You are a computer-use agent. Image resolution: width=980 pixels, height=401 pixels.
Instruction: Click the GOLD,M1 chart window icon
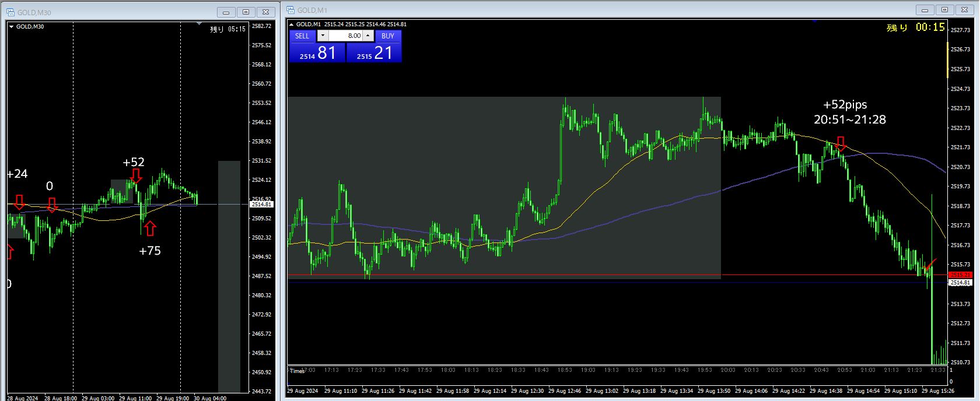pos(290,10)
